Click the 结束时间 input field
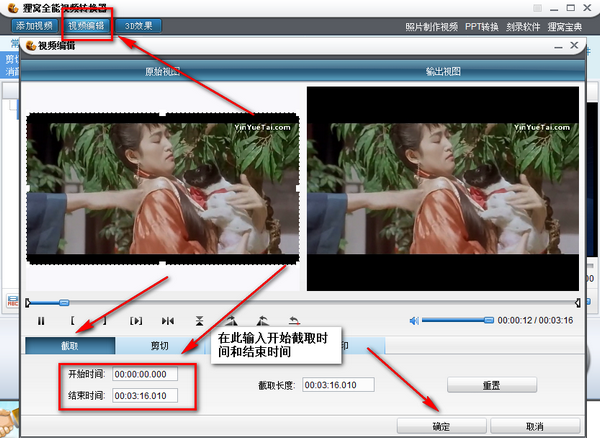 point(145,396)
